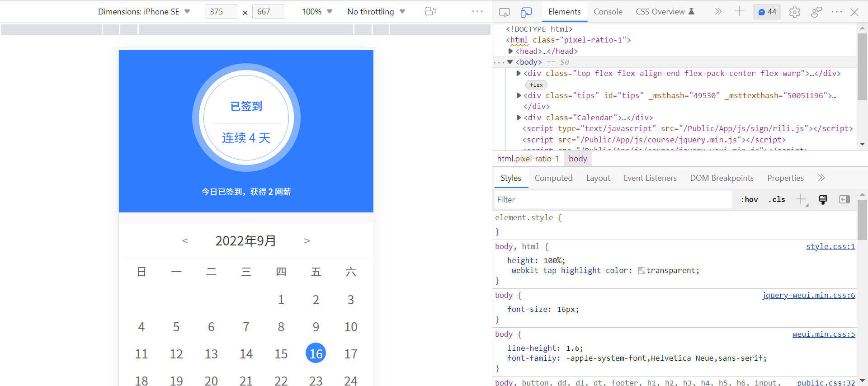
Task: Switch to the Console tab
Action: point(608,12)
